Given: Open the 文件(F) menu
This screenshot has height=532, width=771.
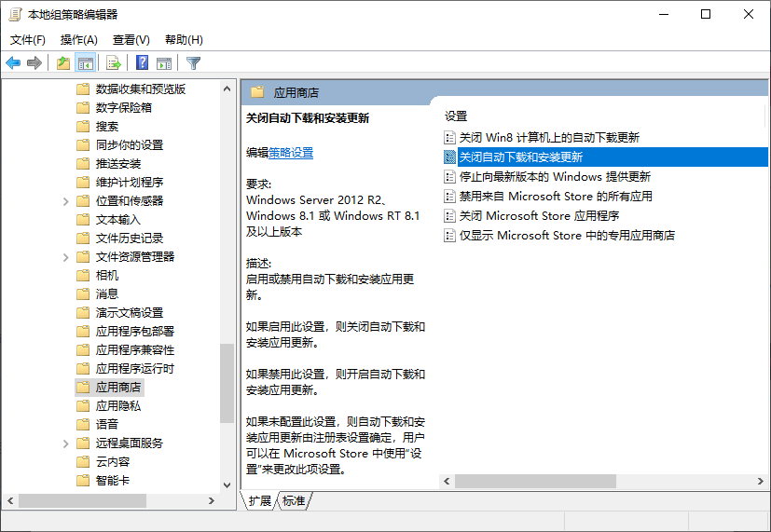Looking at the screenshot, I should click(x=28, y=40).
